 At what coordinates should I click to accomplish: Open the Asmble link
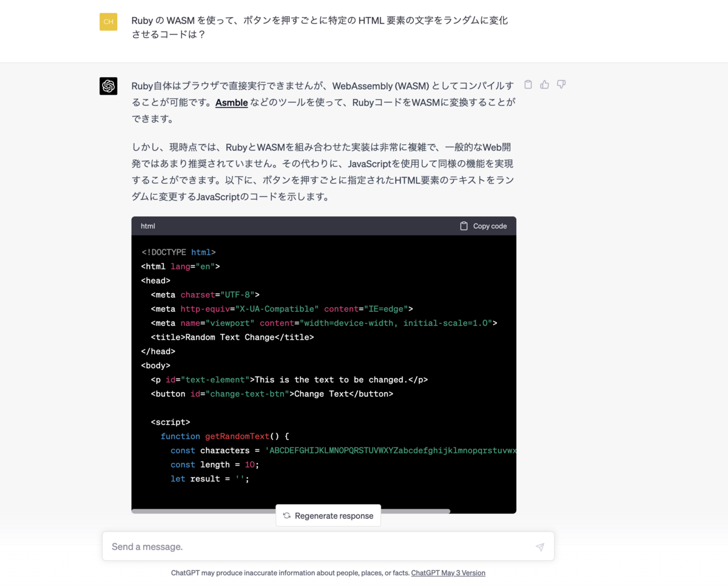tap(232, 103)
